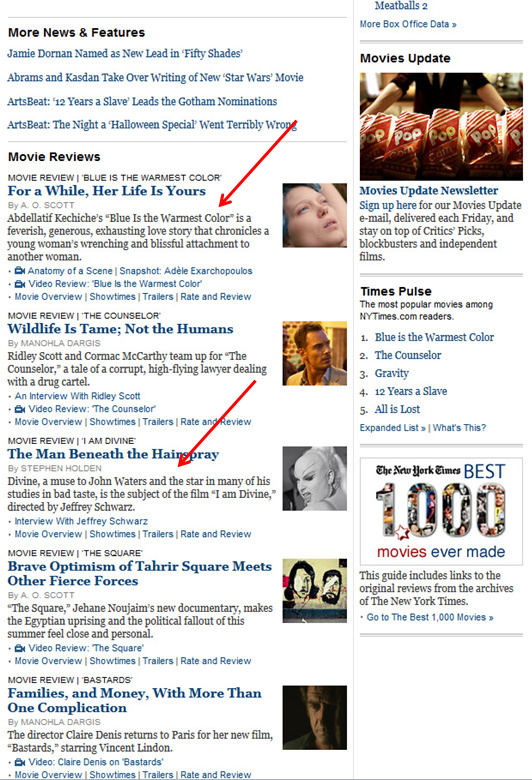The width and height of the screenshot is (532, 780).
Task: Click 'The Counselor' review thumbnail photo
Action: [315, 353]
